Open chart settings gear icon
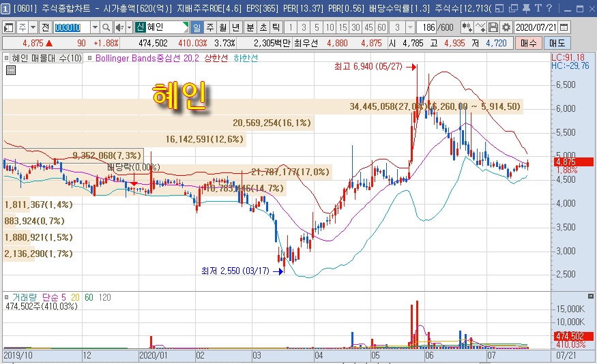Viewport: 597px width, 364px height. pyautogui.click(x=506, y=27)
